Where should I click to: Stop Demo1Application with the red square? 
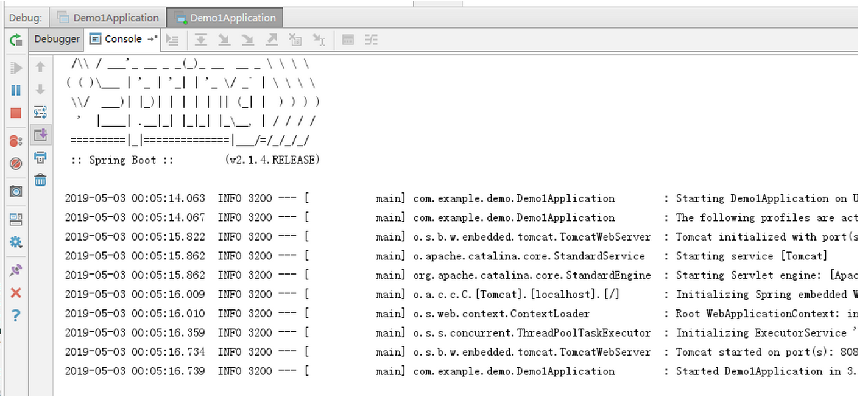pyautogui.click(x=16, y=113)
